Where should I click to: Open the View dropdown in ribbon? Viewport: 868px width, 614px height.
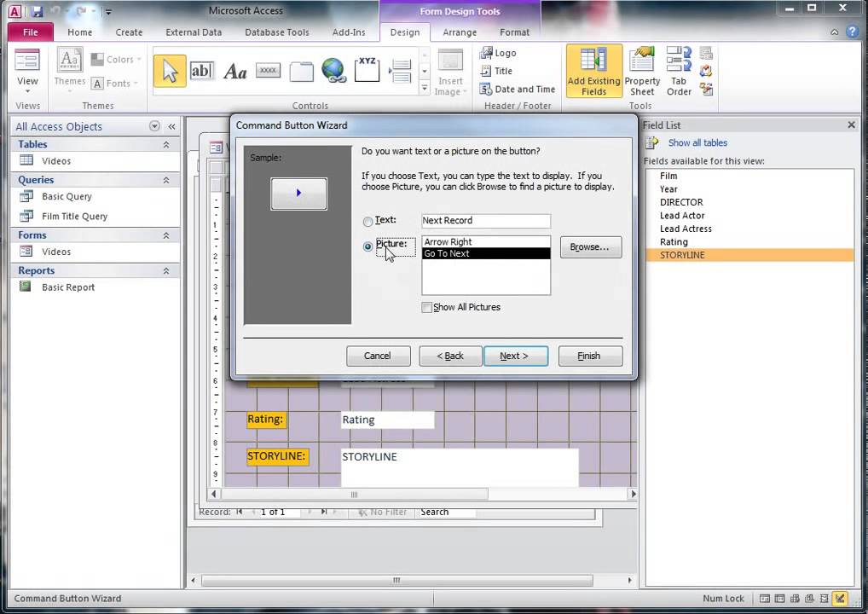click(x=27, y=85)
